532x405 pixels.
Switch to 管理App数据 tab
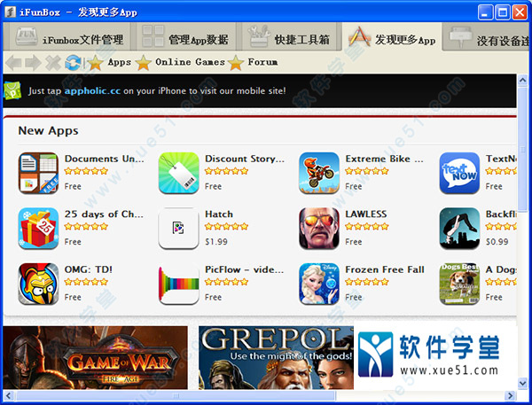pos(186,37)
